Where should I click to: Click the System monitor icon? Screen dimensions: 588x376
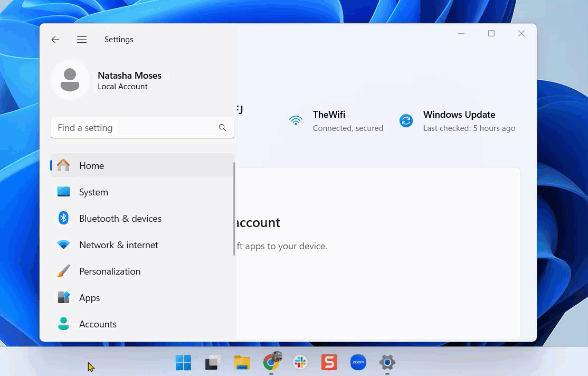[63, 192]
